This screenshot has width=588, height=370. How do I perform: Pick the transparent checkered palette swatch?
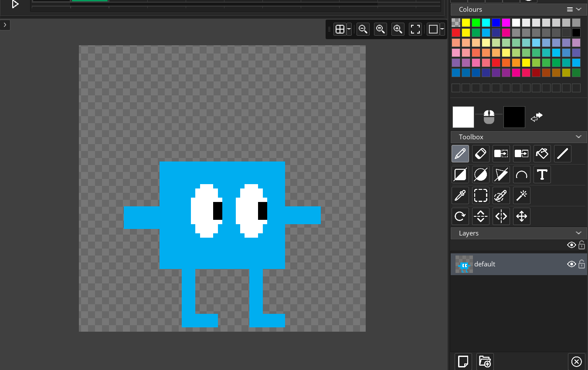tap(456, 23)
